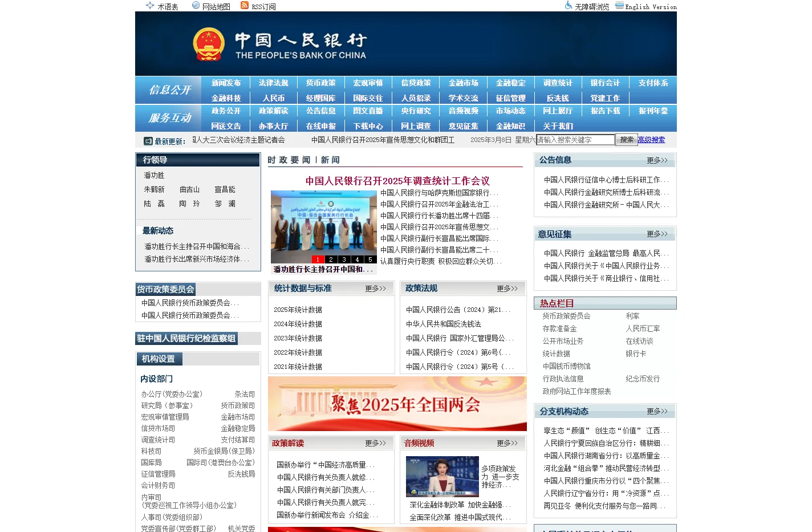This screenshot has width=812, height=532.
Task: Click the 搜索 search button
Action: (x=627, y=140)
